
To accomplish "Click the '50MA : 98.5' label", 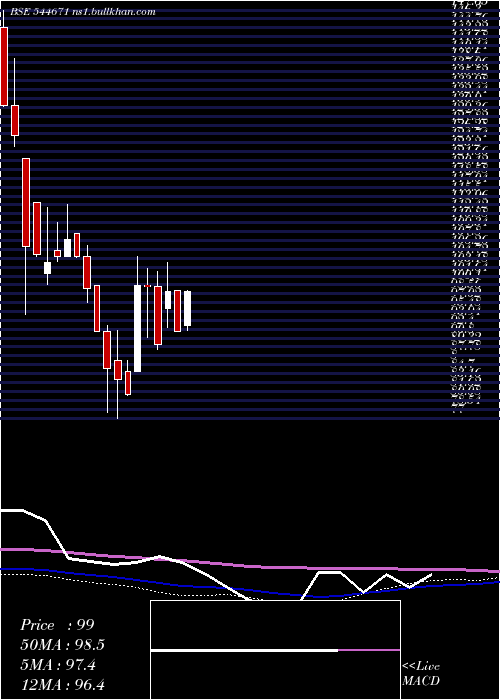I will coord(63,645).
